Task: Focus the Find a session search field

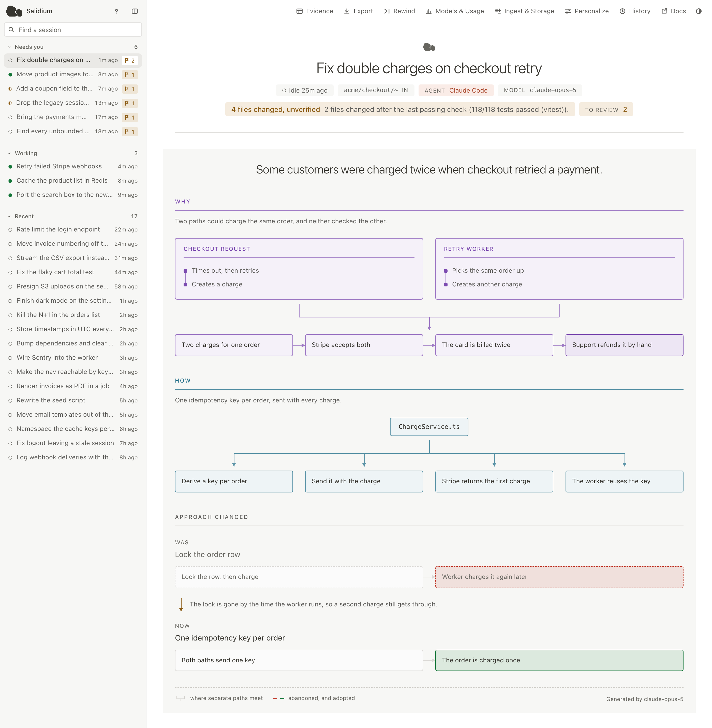Action: click(73, 30)
